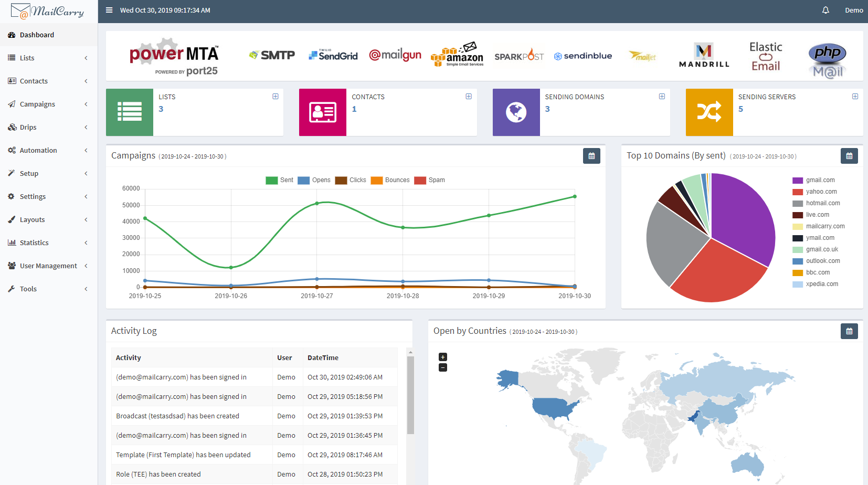Click the gmail.com legend color swatch

[798, 180]
